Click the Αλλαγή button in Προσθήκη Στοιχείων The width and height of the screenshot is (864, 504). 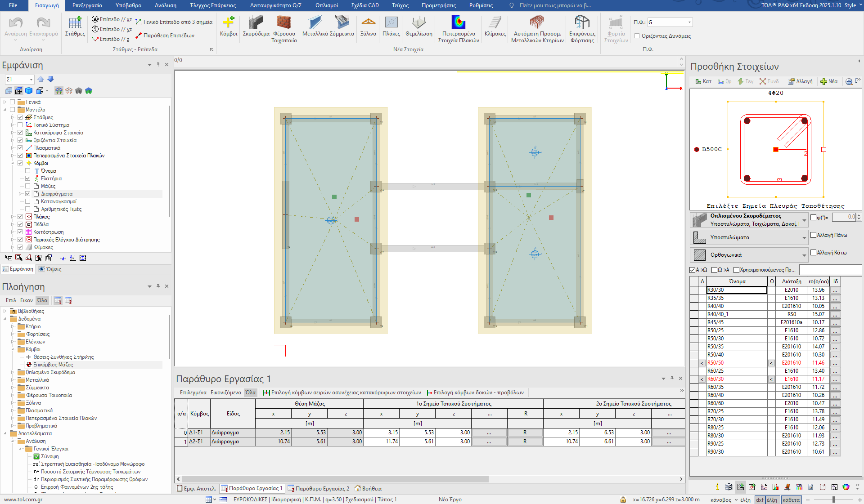click(x=800, y=81)
